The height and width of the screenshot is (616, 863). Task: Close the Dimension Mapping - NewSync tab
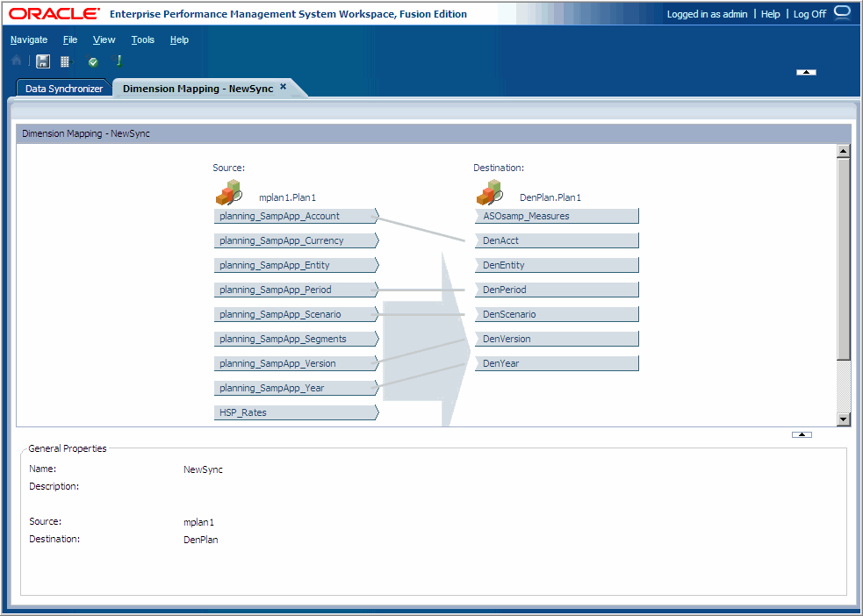click(283, 86)
